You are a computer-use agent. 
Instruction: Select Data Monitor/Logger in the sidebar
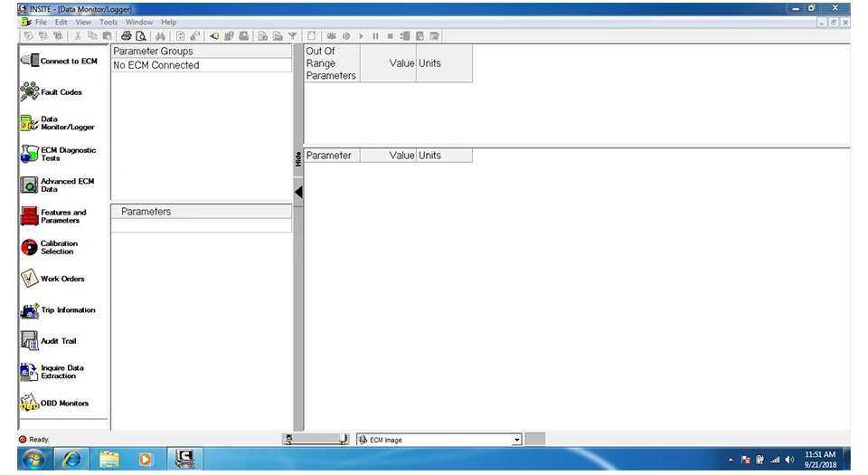point(58,123)
